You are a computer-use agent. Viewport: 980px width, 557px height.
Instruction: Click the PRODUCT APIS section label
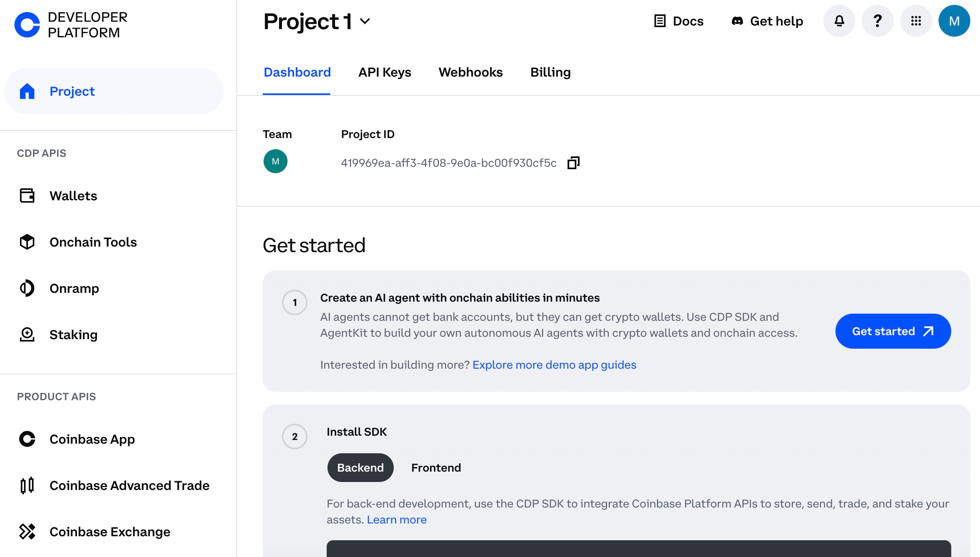pyautogui.click(x=56, y=397)
